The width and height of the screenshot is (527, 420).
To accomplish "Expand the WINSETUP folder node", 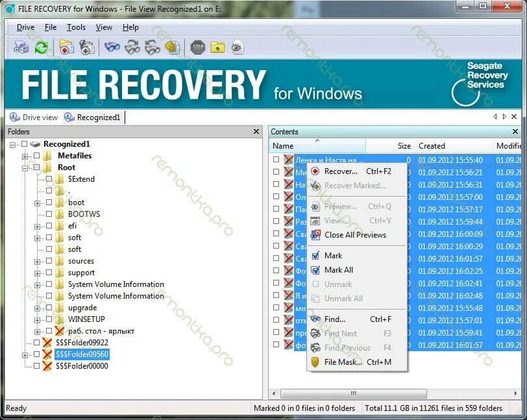I will (37, 320).
